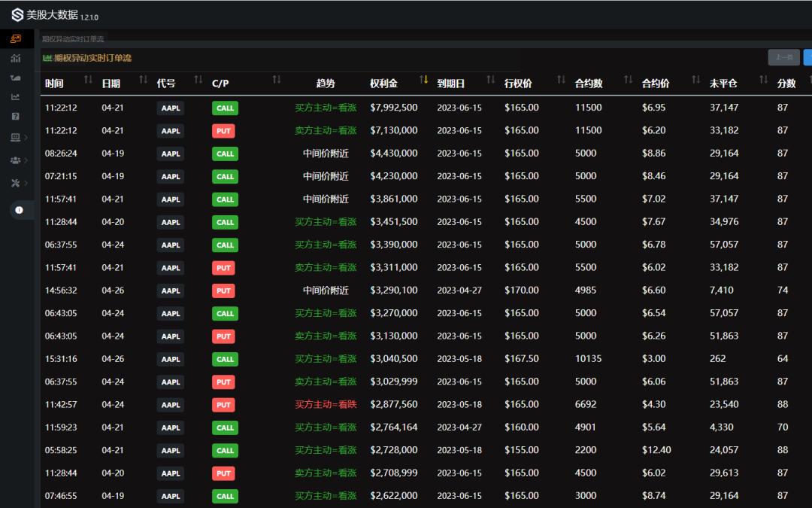Click the round info icon at sidebar bottom

(19, 210)
